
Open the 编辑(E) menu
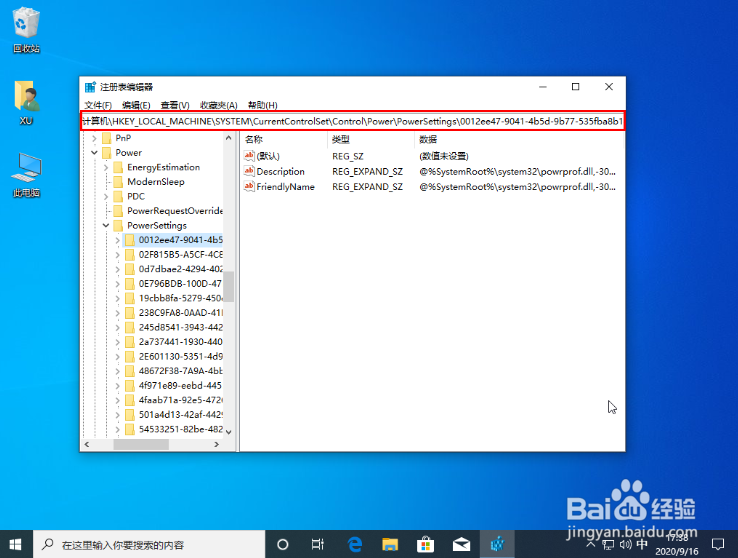pos(136,105)
